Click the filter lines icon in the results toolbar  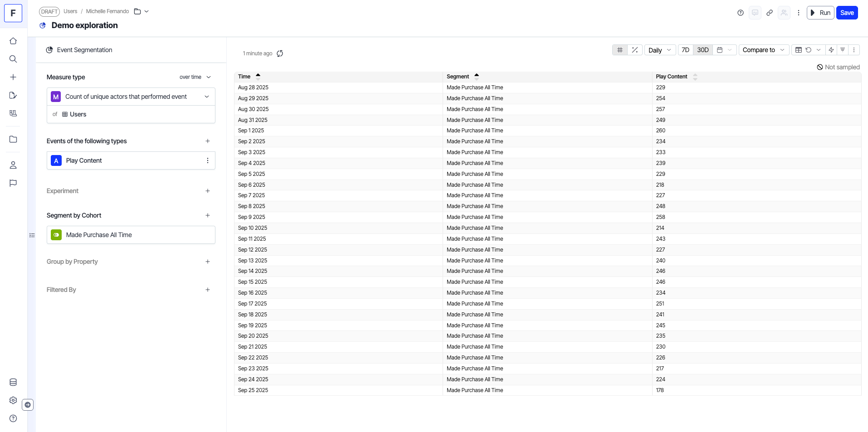pos(842,50)
